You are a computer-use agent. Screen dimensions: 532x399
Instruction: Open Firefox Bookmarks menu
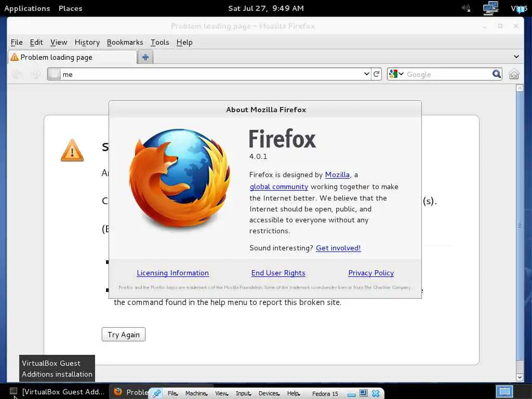[x=125, y=42]
